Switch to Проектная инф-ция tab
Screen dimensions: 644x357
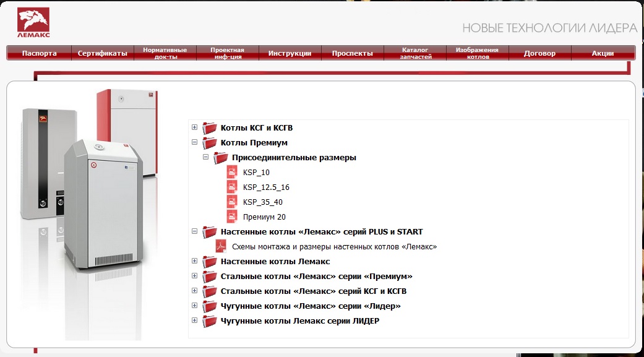(x=227, y=53)
